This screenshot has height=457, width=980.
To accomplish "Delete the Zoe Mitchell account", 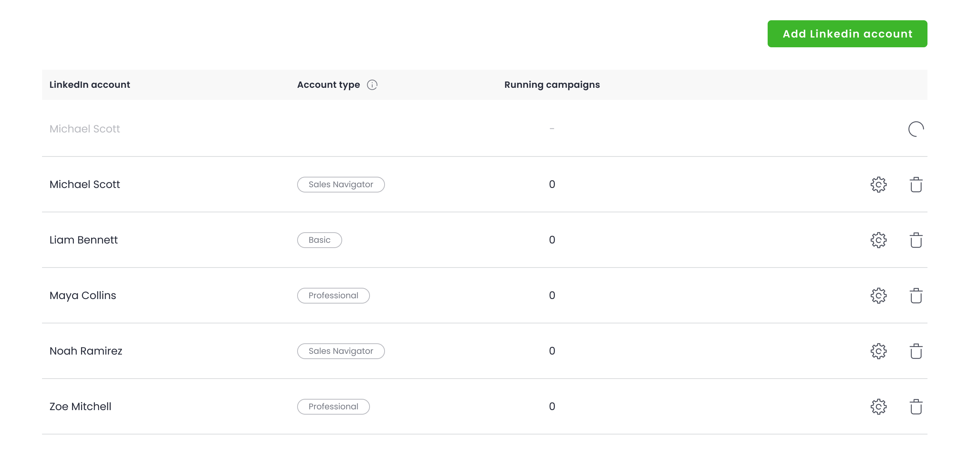I will coord(916,407).
